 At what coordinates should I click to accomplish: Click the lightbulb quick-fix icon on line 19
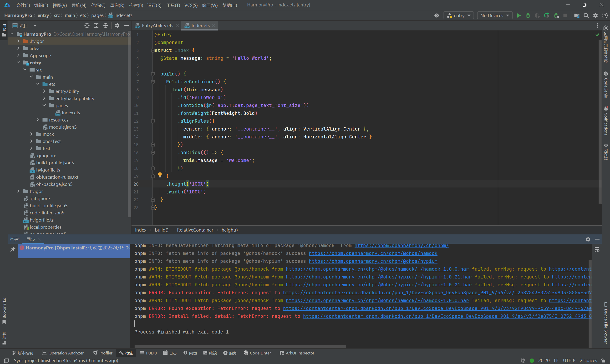pos(160,175)
